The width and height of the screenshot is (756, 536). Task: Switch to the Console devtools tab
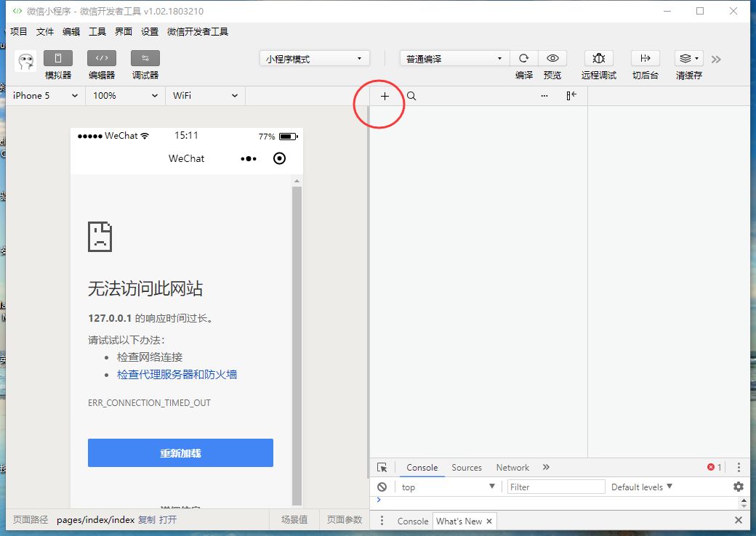[422, 468]
